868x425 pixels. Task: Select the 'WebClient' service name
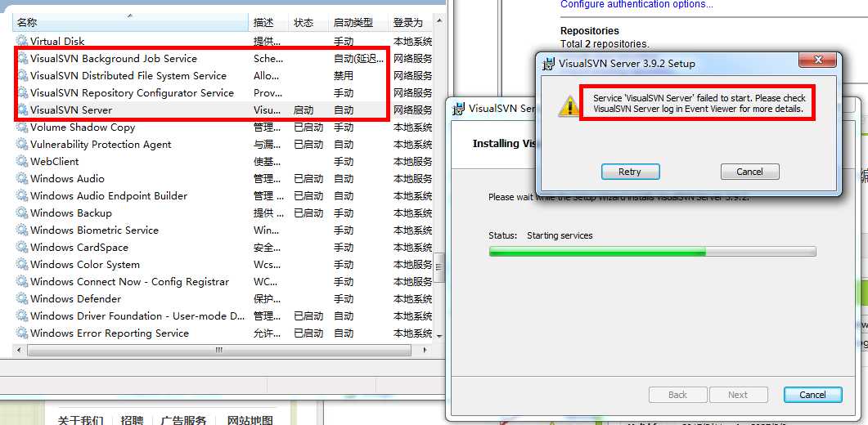click(55, 161)
